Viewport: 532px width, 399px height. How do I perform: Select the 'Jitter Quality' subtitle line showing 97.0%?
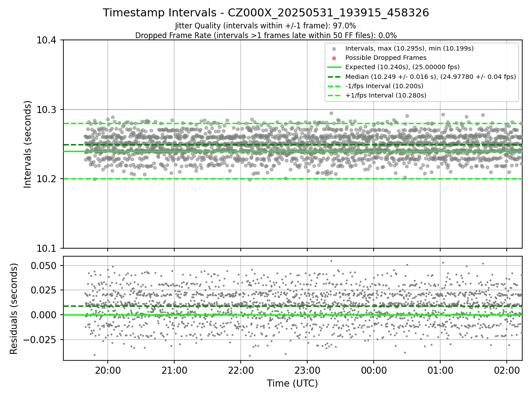coord(266,26)
